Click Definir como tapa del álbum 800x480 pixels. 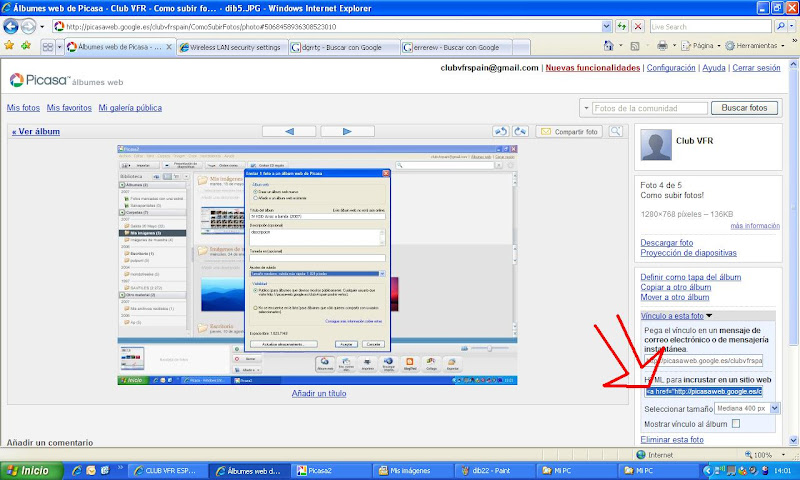(691, 277)
